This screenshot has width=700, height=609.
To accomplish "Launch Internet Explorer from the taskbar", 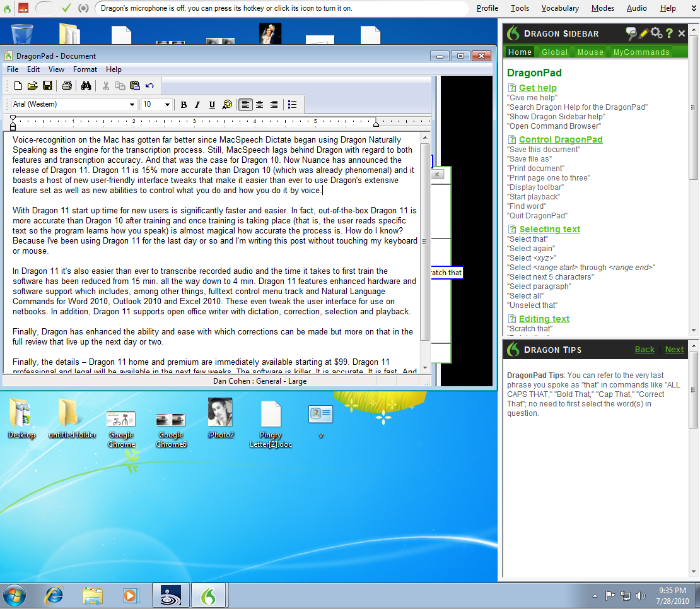I will pos(54,596).
